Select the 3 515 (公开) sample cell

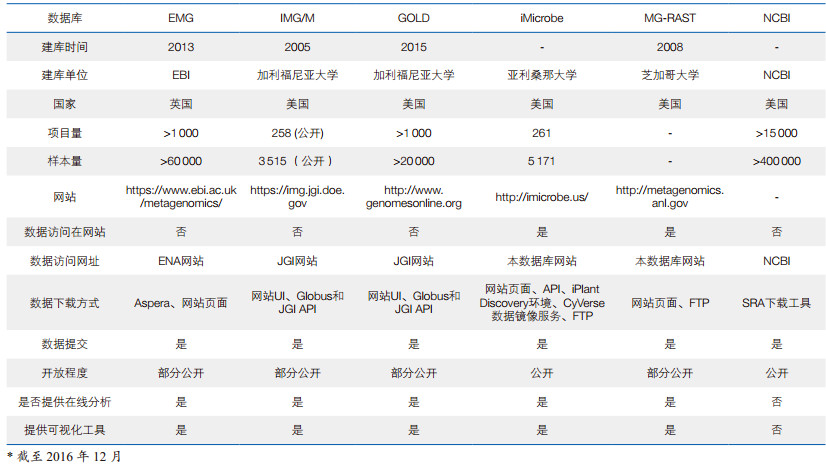pyautogui.click(x=297, y=161)
